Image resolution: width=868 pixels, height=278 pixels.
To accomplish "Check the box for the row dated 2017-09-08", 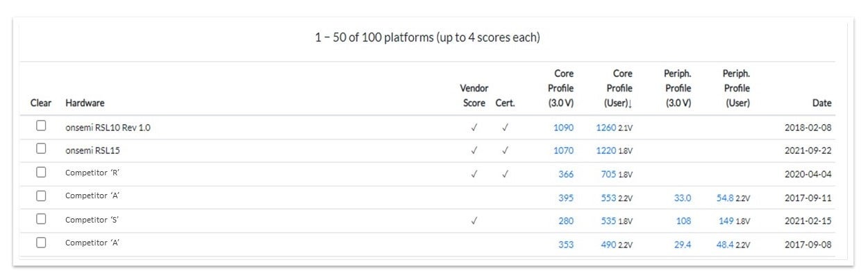I will [x=41, y=243].
